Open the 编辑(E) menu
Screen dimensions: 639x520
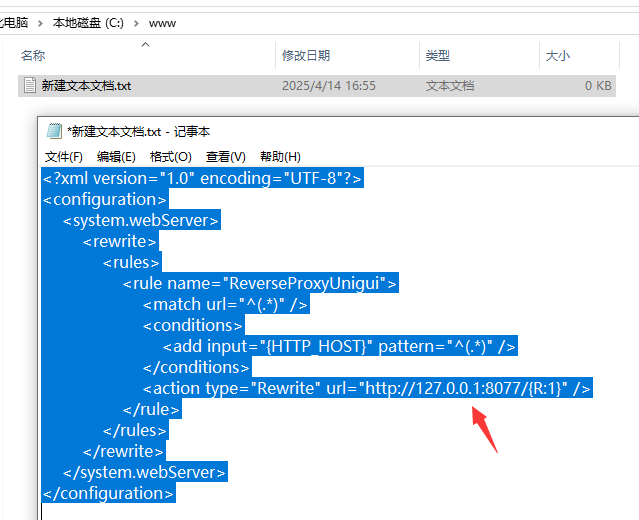pos(116,157)
